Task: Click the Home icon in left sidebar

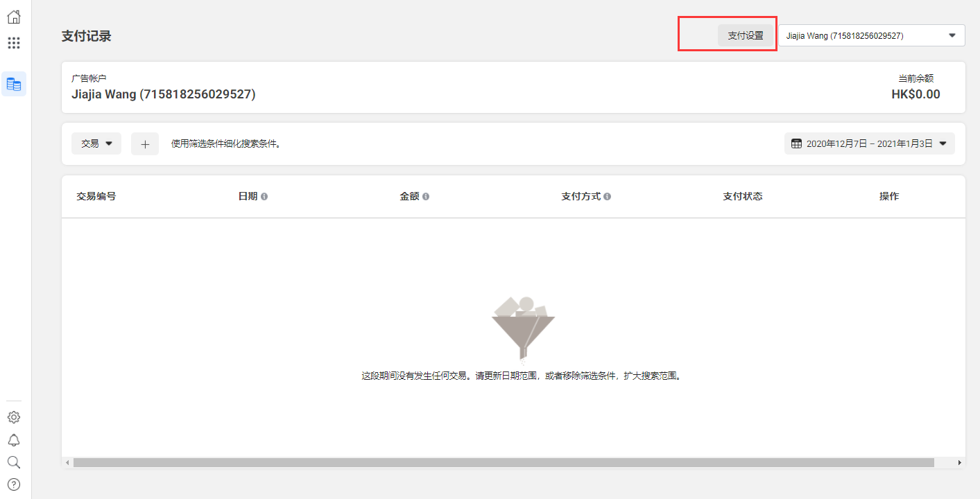Action: (x=14, y=17)
